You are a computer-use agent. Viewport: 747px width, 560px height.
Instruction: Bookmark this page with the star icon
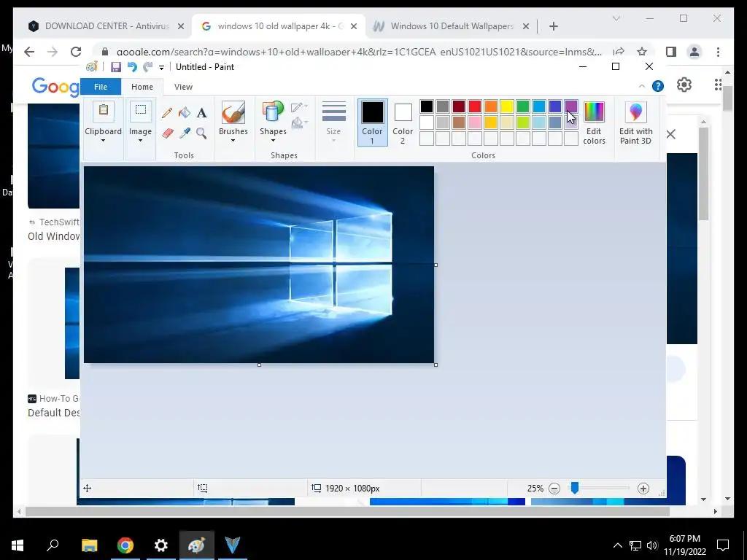tap(642, 52)
